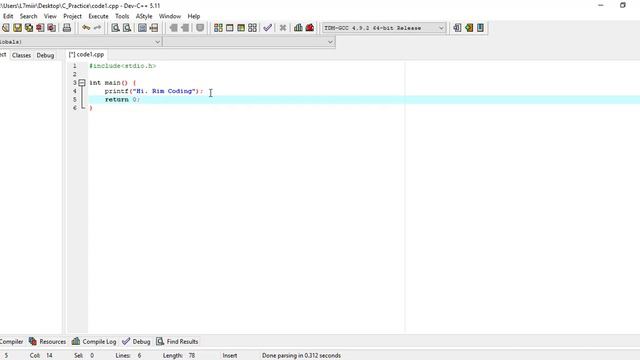This screenshot has width=640, height=360.
Task: Click the 'Done parsing in 0.312 seconds' status text
Action: click(301, 356)
